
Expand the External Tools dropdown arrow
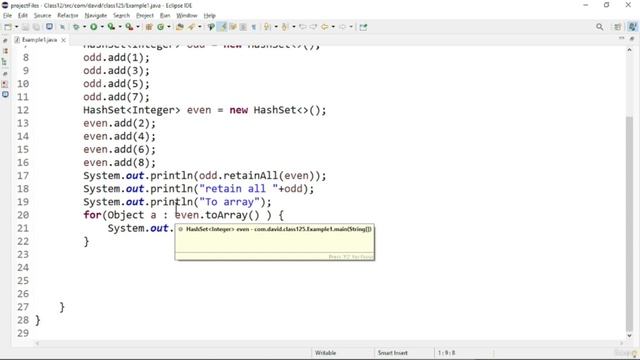(138, 27)
